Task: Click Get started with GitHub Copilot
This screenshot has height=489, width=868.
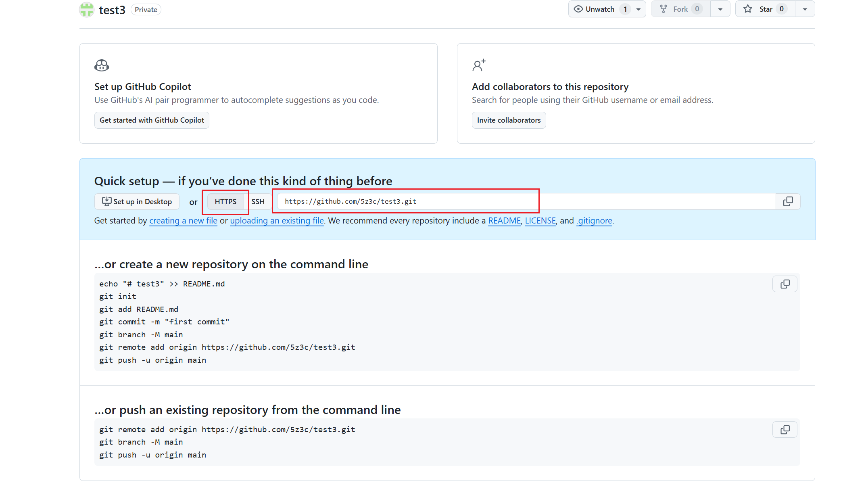Action: tap(152, 120)
